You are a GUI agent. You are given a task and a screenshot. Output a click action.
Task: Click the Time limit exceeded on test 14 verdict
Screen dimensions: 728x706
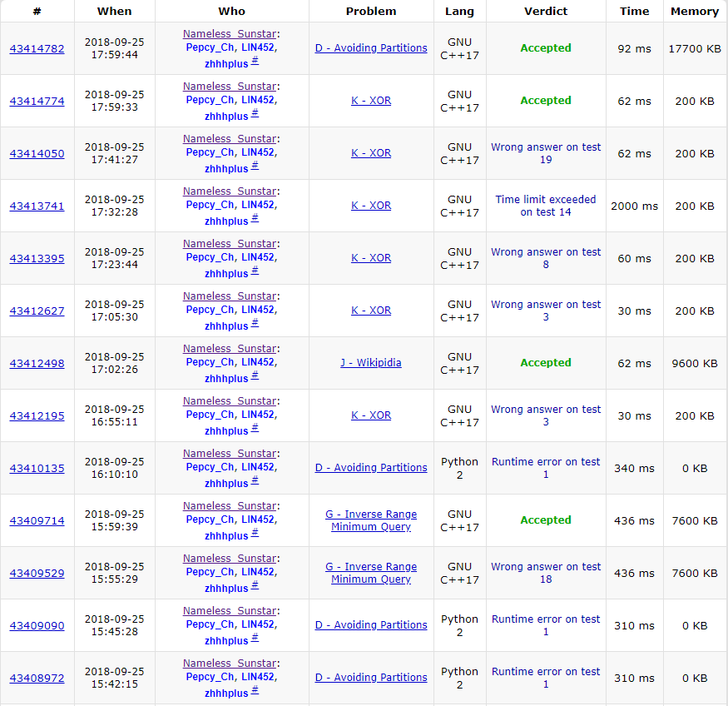pyautogui.click(x=546, y=206)
